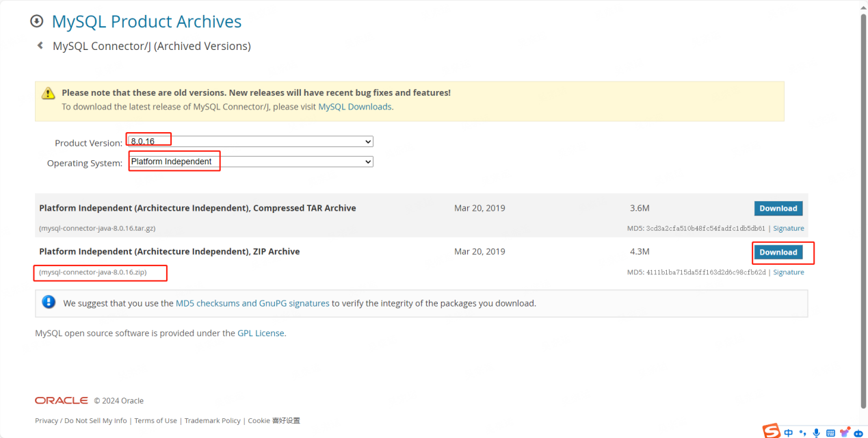Open the Trademark Policy footer link
The width and height of the screenshot is (868, 438).
click(x=213, y=420)
